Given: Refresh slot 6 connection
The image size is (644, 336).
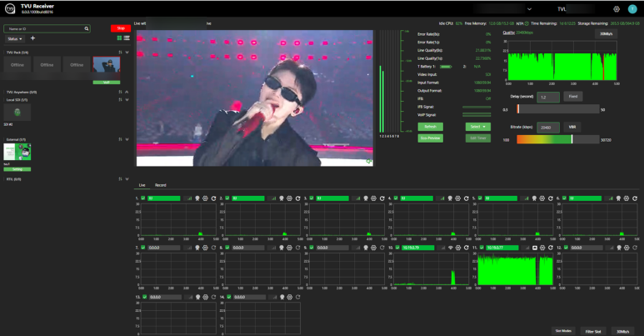Looking at the screenshot, I should pos(635,198).
